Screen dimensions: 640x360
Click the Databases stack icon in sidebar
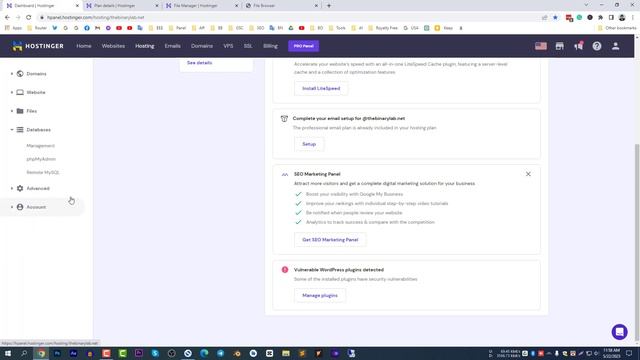click(x=20, y=130)
